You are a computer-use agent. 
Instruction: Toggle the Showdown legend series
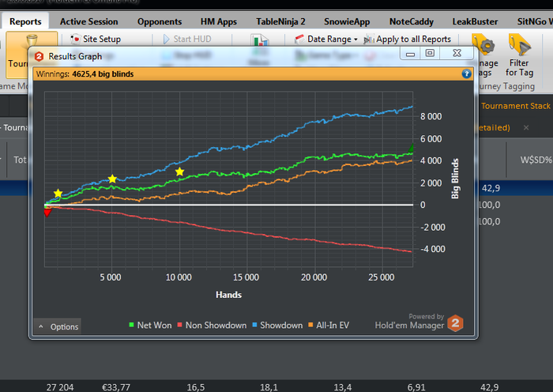tap(277, 326)
